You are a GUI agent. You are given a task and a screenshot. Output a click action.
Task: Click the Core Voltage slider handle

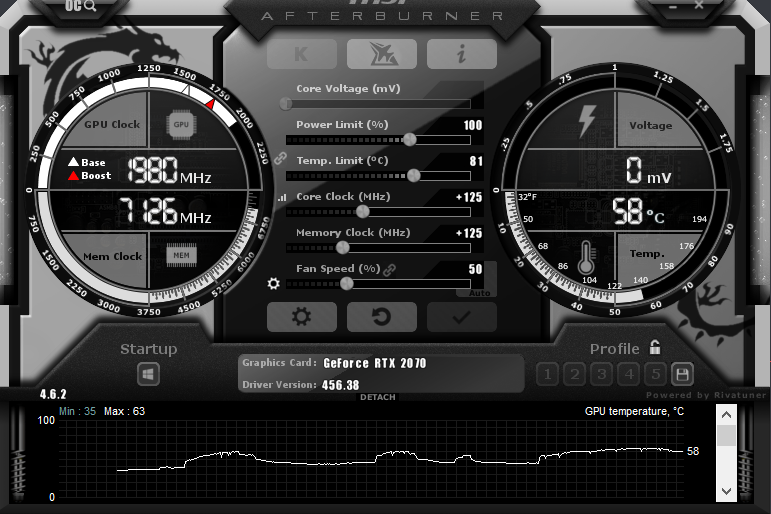[286, 103]
